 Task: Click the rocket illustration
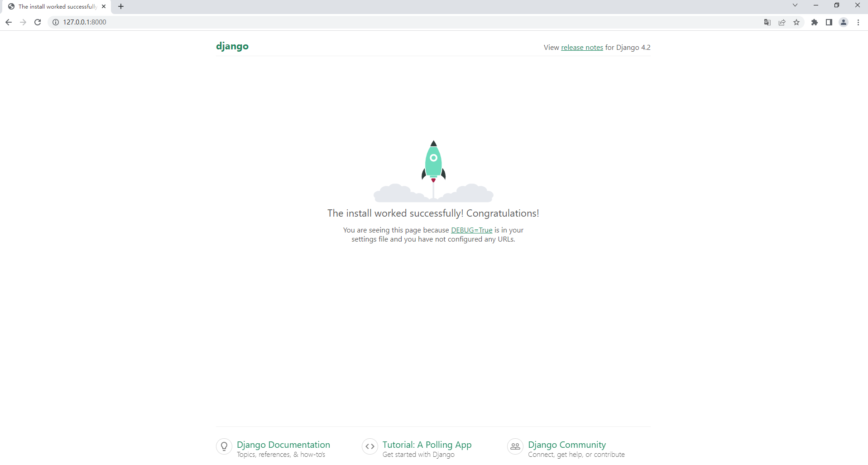433,171
